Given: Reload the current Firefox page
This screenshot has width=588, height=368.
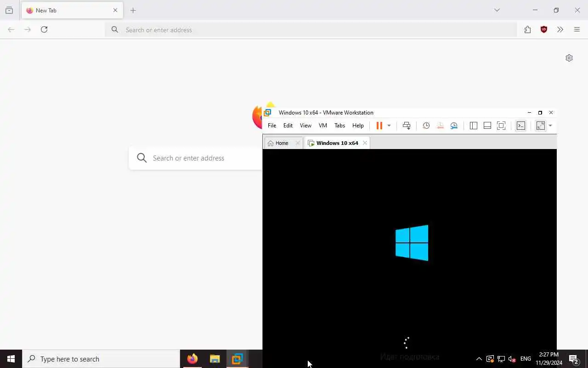Looking at the screenshot, I should coord(44,29).
